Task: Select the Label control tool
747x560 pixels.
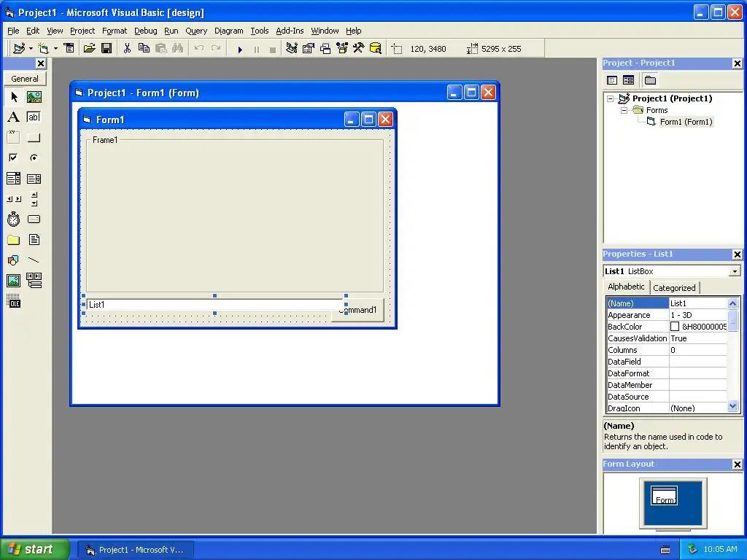Action: (x=14, y=117)
